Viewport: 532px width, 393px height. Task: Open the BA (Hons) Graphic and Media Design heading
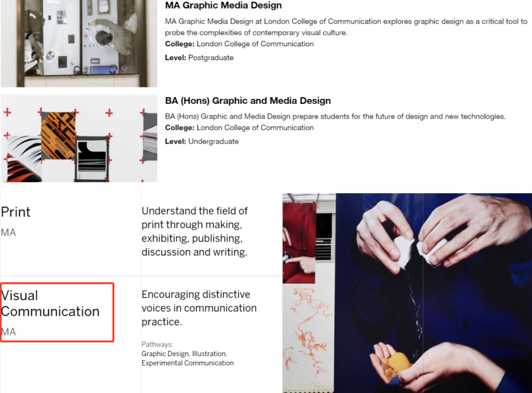[248, 101]
